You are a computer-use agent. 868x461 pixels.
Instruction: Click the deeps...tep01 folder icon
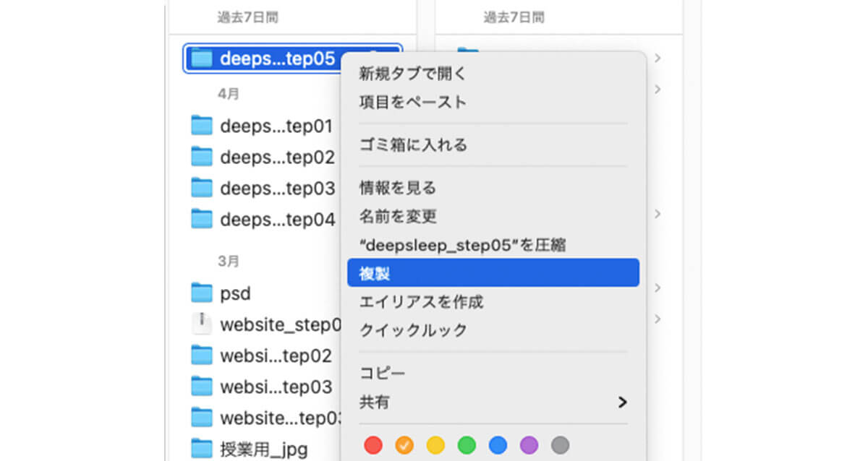click(x=201, y=126)
